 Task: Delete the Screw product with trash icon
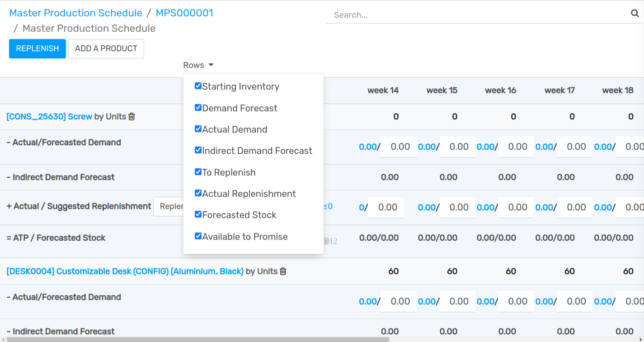click(x=132, y=117)
